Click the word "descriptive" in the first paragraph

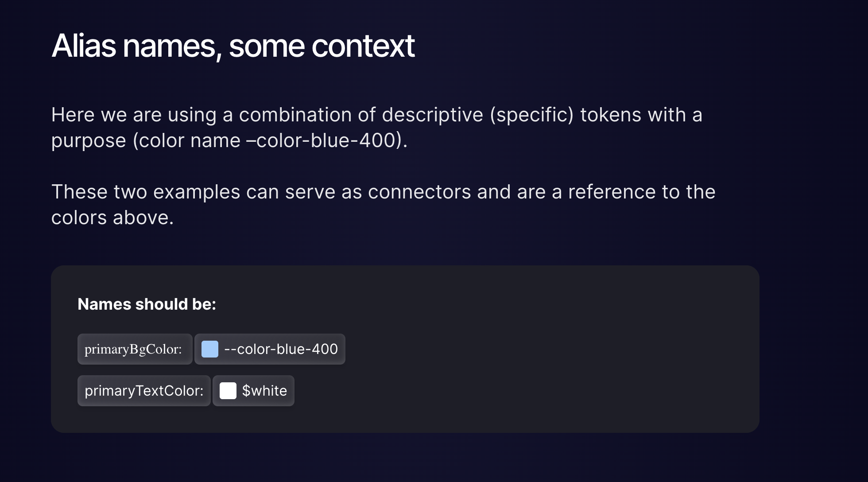432,115
